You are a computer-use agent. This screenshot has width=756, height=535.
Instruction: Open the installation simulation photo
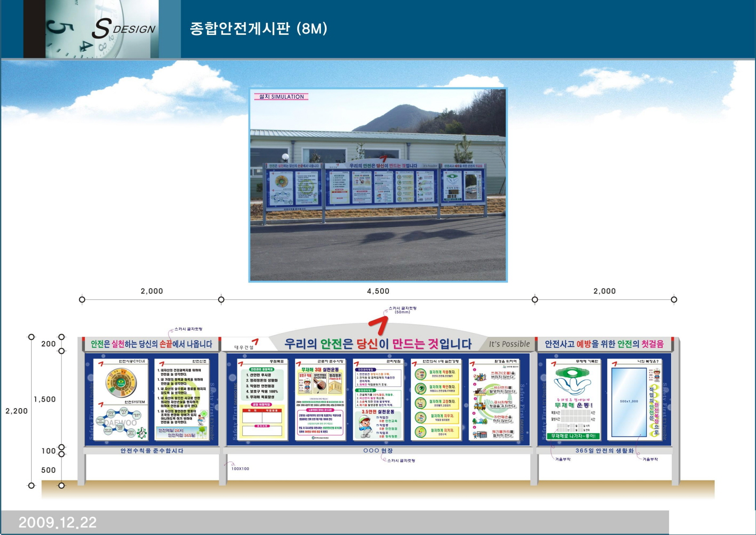[x=378, y=185]
